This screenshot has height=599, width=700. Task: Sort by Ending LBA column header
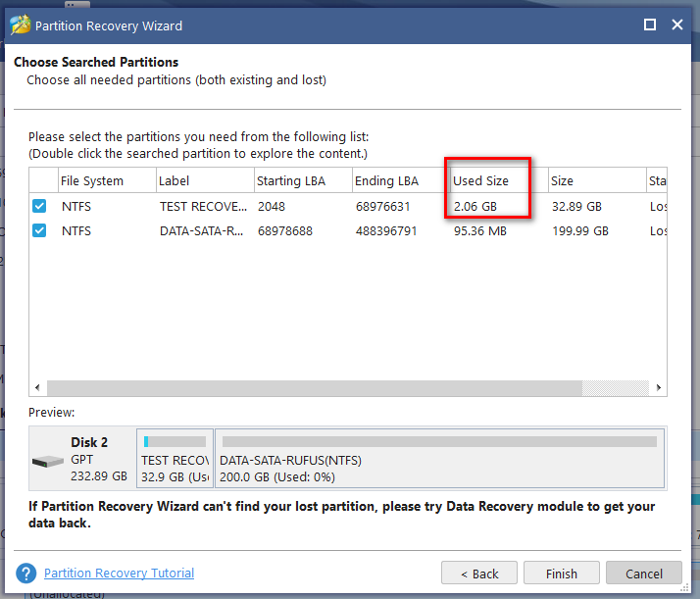click(x=401, y=180)
